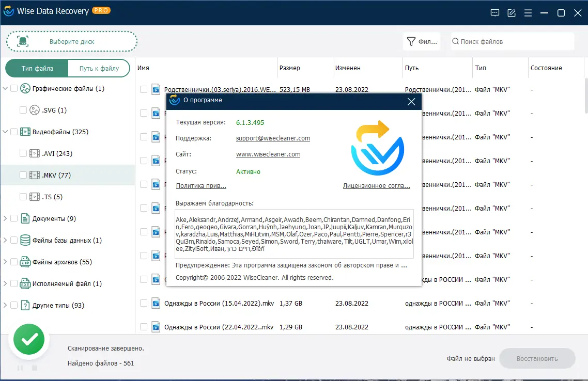Check the .MKV (77) checkbox
Screen dimensions: 588x381
coord(23,175)
